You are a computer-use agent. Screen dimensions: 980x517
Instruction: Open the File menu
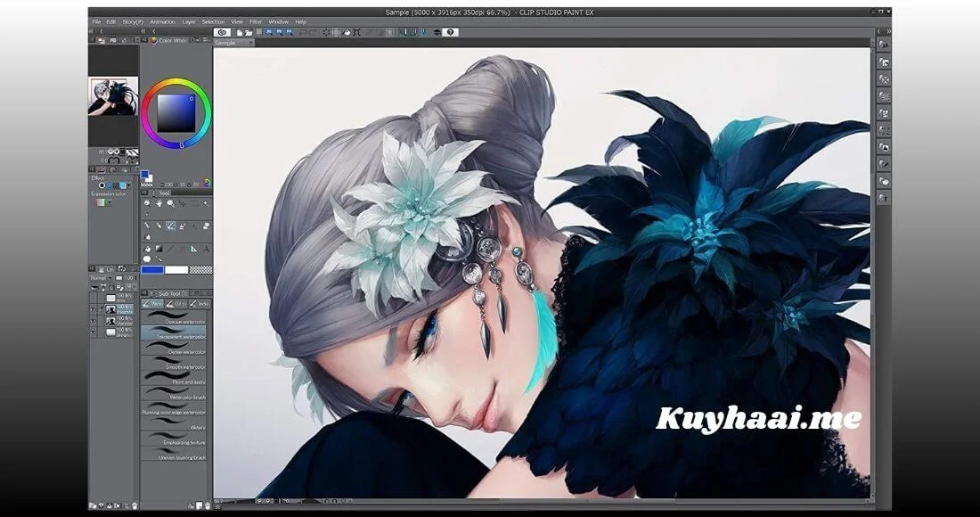pyautogui.click(x=96, y=22)
